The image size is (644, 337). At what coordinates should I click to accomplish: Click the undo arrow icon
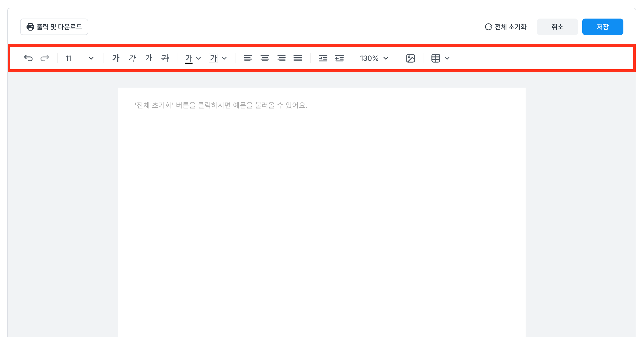(x=28, y=58)
